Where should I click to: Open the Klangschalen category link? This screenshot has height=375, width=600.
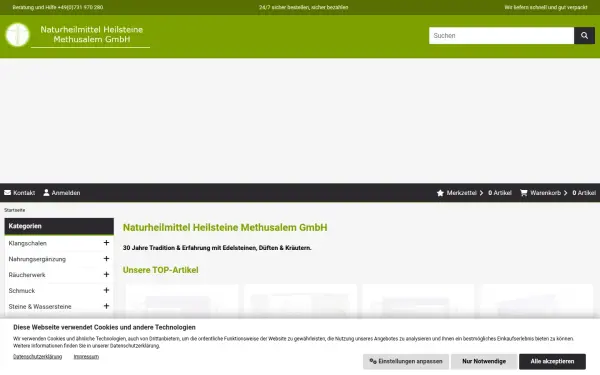tap(28, 243)
